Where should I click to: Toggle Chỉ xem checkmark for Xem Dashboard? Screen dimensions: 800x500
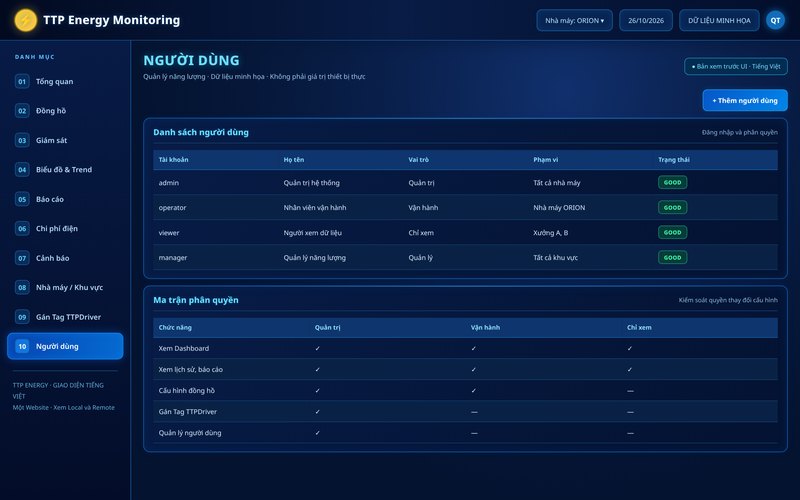pyautogui.click(x=630, y=348)
